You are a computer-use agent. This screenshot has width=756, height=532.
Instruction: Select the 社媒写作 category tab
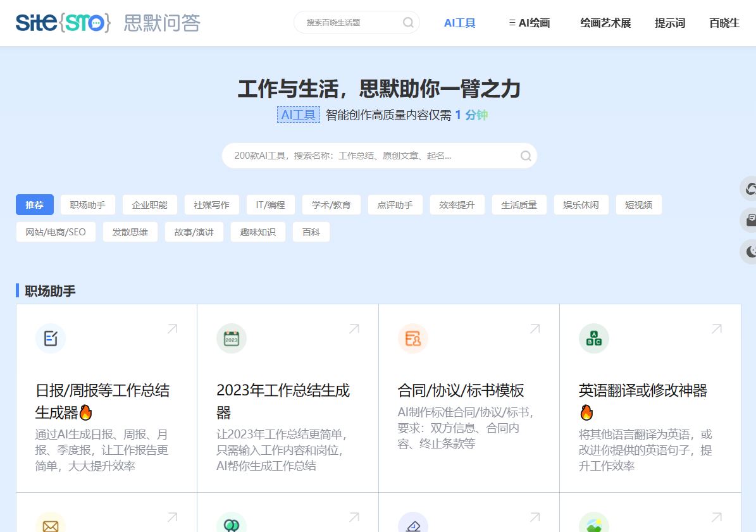212,205
